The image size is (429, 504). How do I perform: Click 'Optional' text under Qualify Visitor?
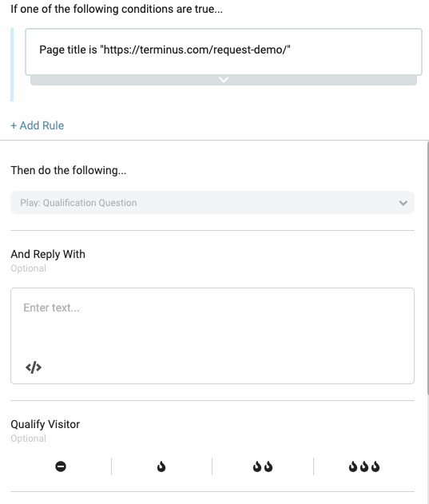pos(28,439)
